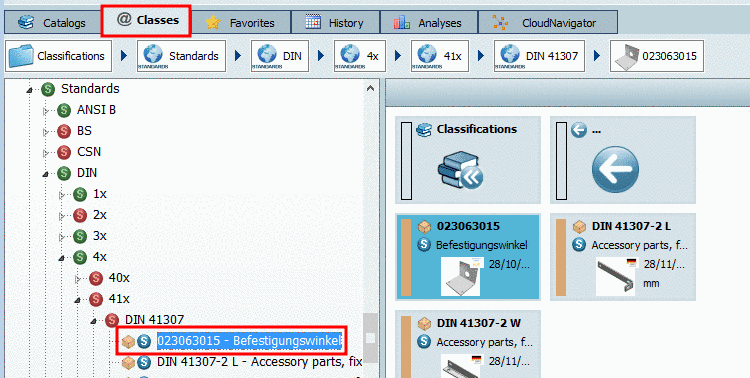Viewport: 750px width, 378px height.
Task: Click the green S icon beside 3x
Action: [80, 236]
